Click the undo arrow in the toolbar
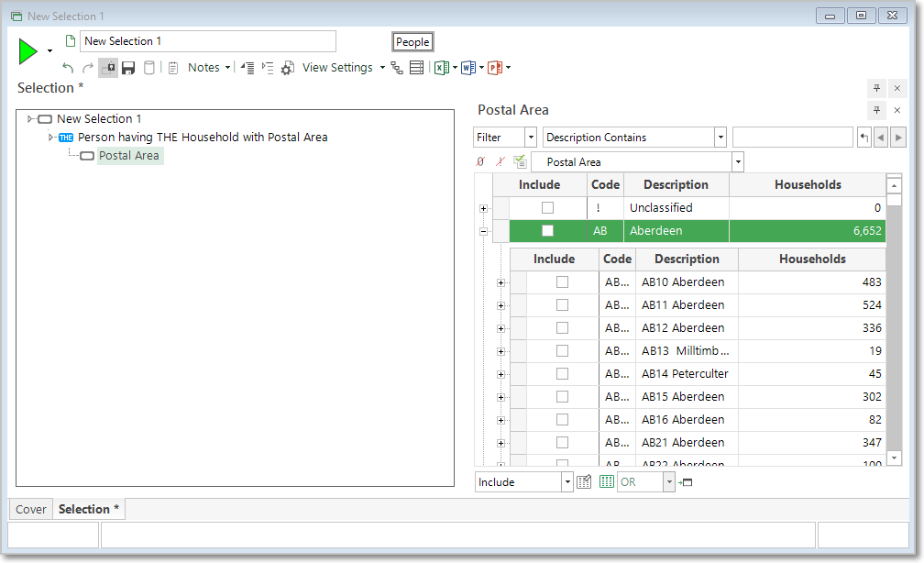The height and width of the screenshot is (563, 924). [68, 68]
